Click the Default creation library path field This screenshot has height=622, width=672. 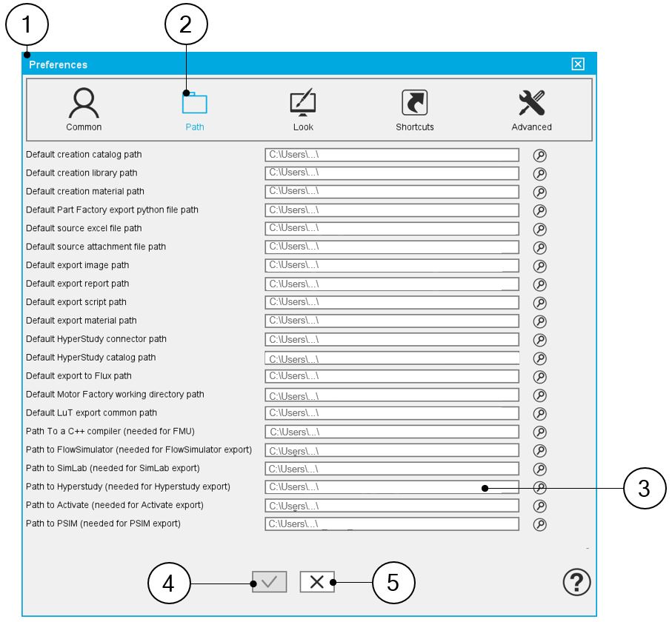click(x=392, y=173)
